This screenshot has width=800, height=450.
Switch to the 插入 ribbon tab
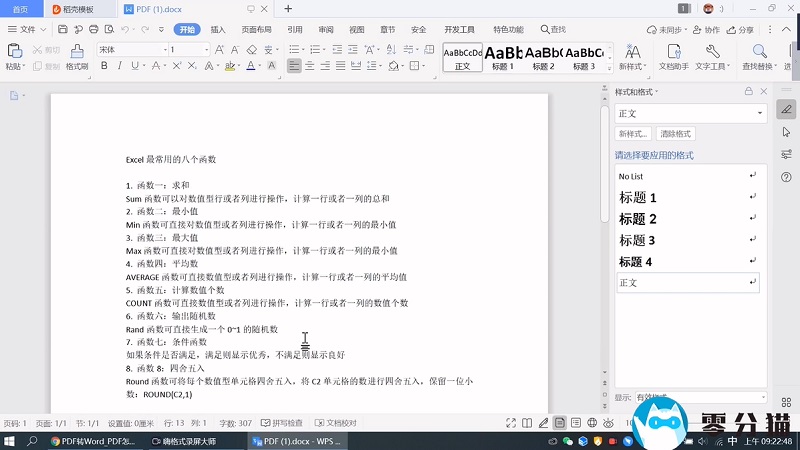point(217,30)
